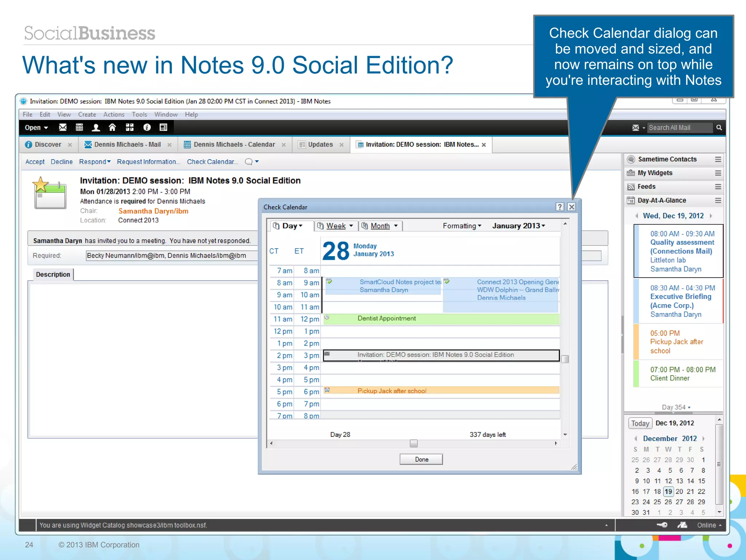
Task: Select Pickup Jack after school entry in calendar
Action: click(x=441, y=391)
